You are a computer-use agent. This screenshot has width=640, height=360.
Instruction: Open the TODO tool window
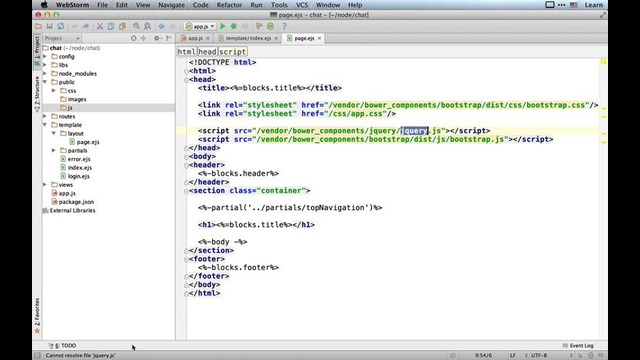[x=62, y=346]
